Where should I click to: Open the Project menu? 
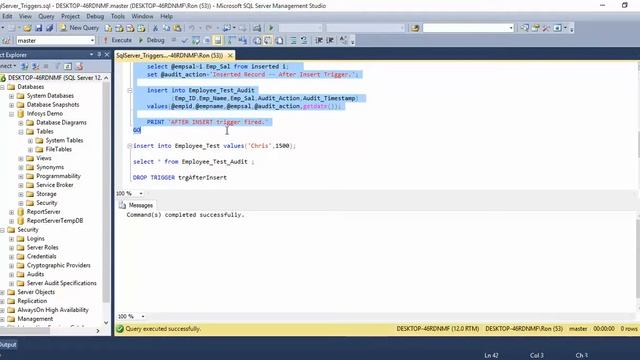pos(70,16)
